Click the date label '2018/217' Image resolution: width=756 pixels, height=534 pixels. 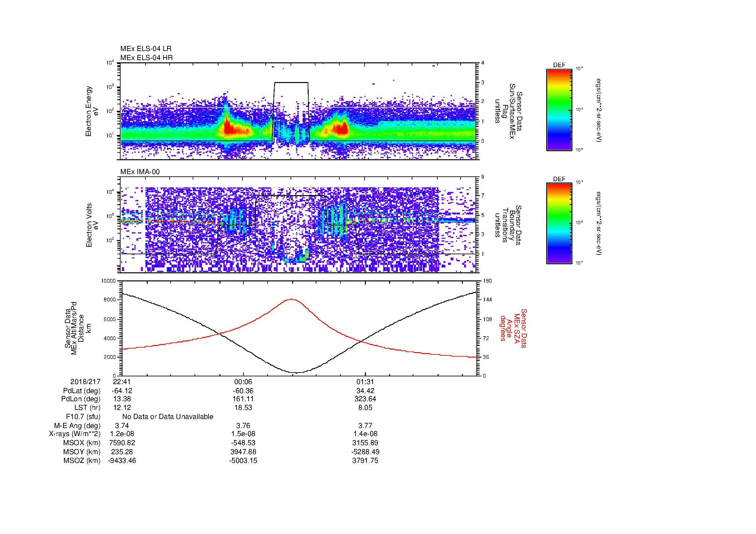point(85,382)
